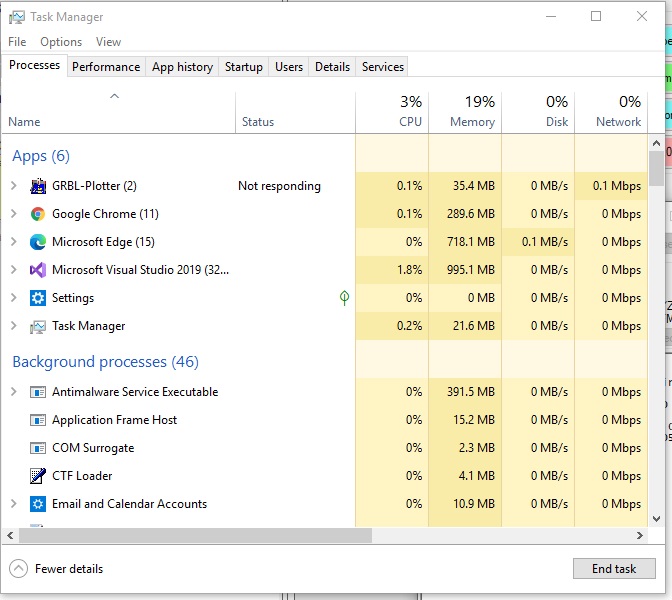Viewport: 672px width, 600px height.
Task: Open the Options menu
Action: pyautogui.click(x=61, y=42)
